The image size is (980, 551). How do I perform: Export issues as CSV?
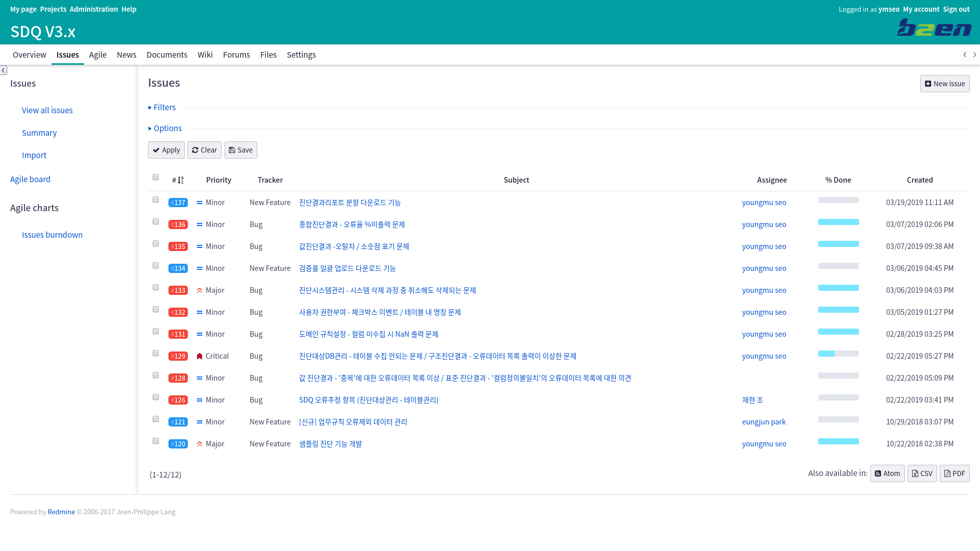[x=922, y=473]
